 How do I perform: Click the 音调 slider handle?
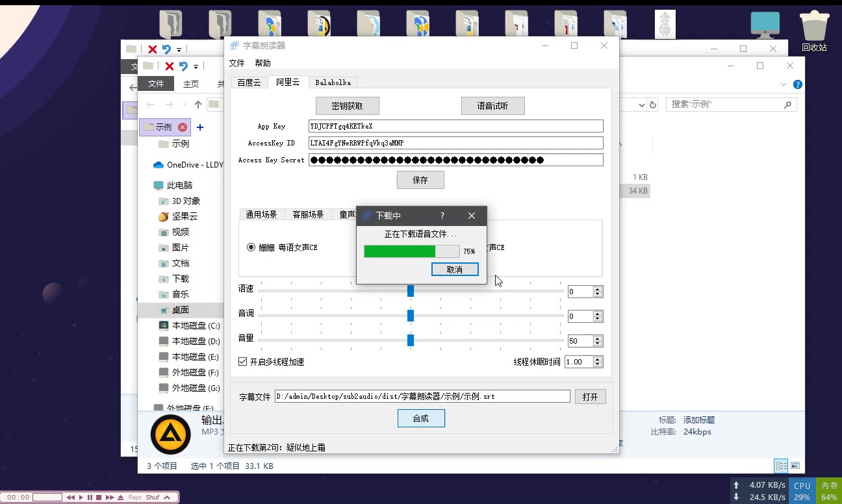point(411,315)
